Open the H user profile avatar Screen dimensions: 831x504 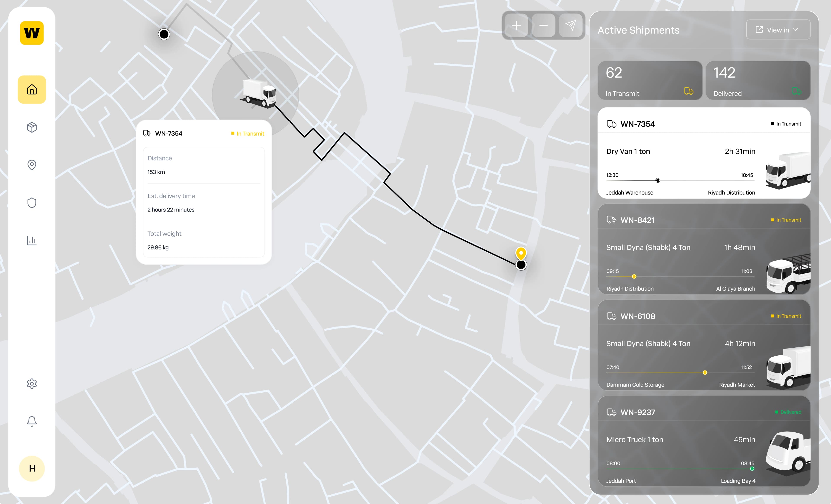pyautogui.click(x=32, y=468)
